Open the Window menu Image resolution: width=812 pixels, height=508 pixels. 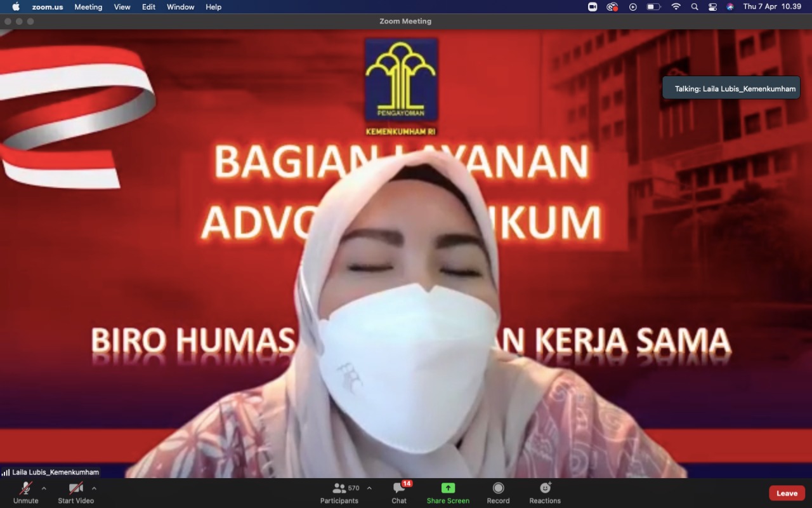pos(180,7)
